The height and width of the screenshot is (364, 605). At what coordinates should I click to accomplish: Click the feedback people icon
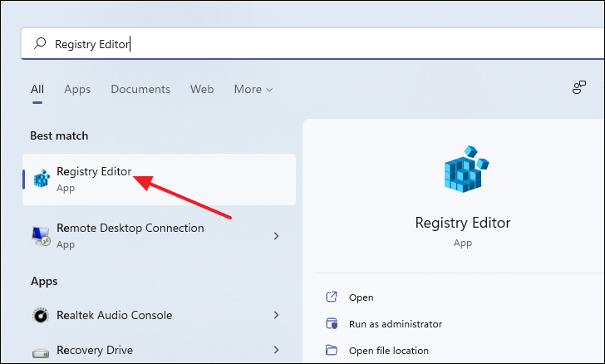[x=578, y=87]
